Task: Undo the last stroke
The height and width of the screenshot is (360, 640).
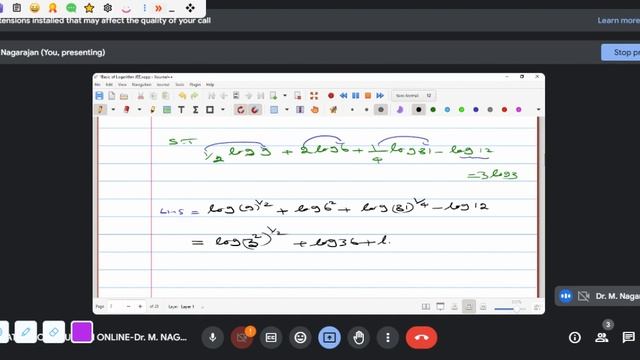Action: [182, 96]
